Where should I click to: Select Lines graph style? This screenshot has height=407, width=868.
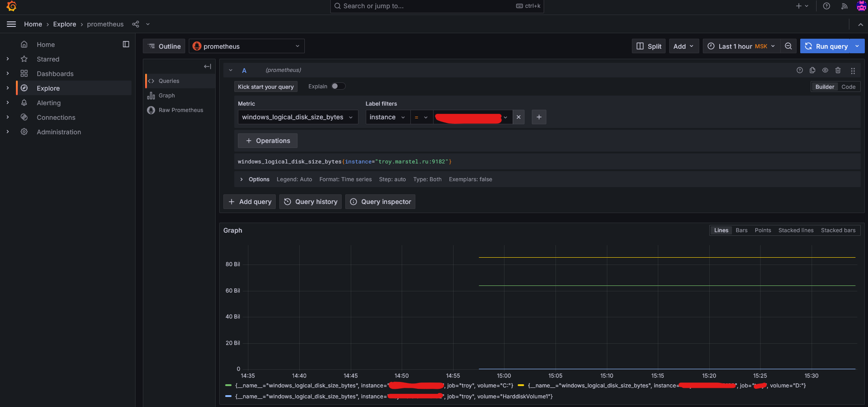[x=721, y=230]
